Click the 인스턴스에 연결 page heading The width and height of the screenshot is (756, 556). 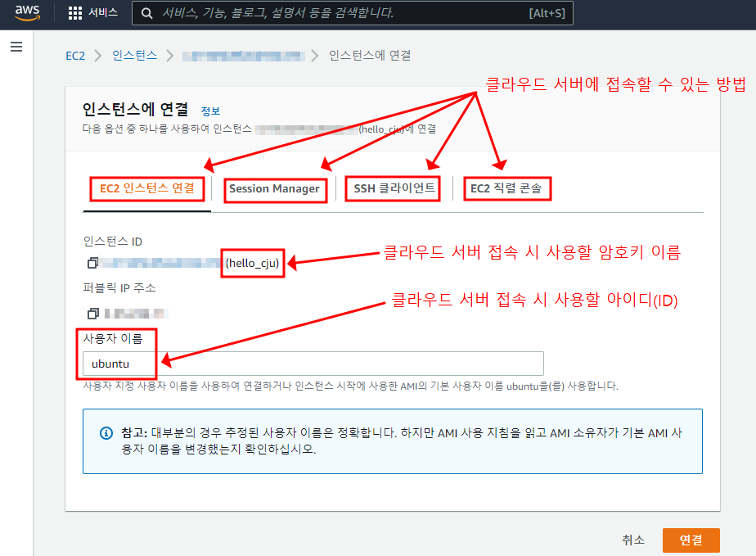click(136, 110)
